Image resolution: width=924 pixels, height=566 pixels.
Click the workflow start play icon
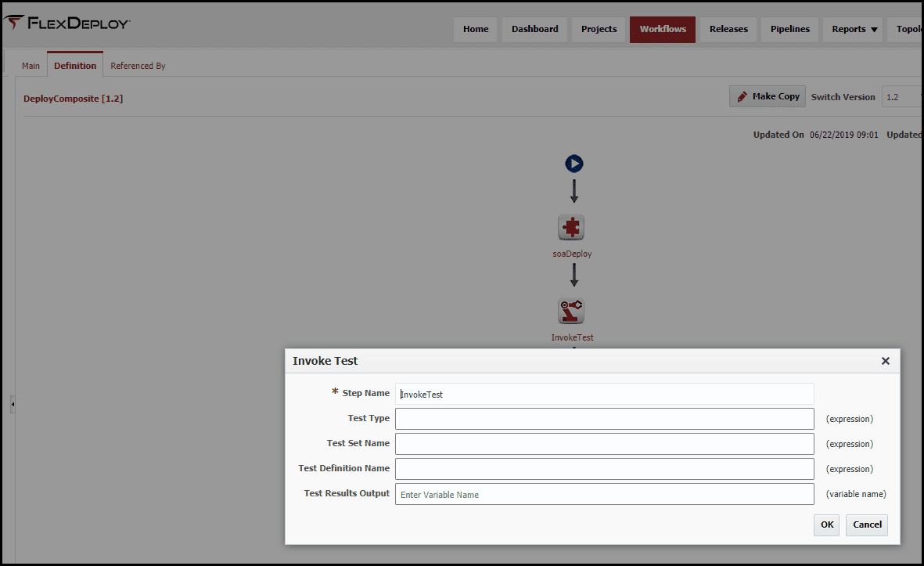pyautogui.click(x=574, y=164)
